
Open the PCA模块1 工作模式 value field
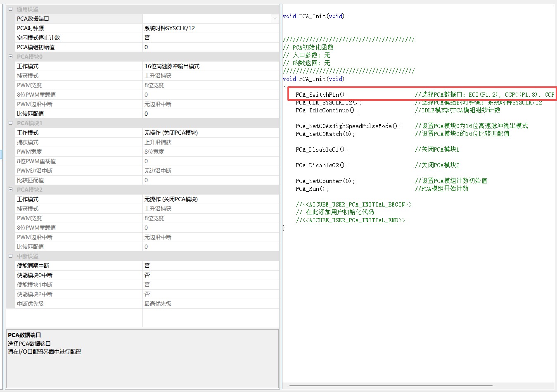point(211,133)
